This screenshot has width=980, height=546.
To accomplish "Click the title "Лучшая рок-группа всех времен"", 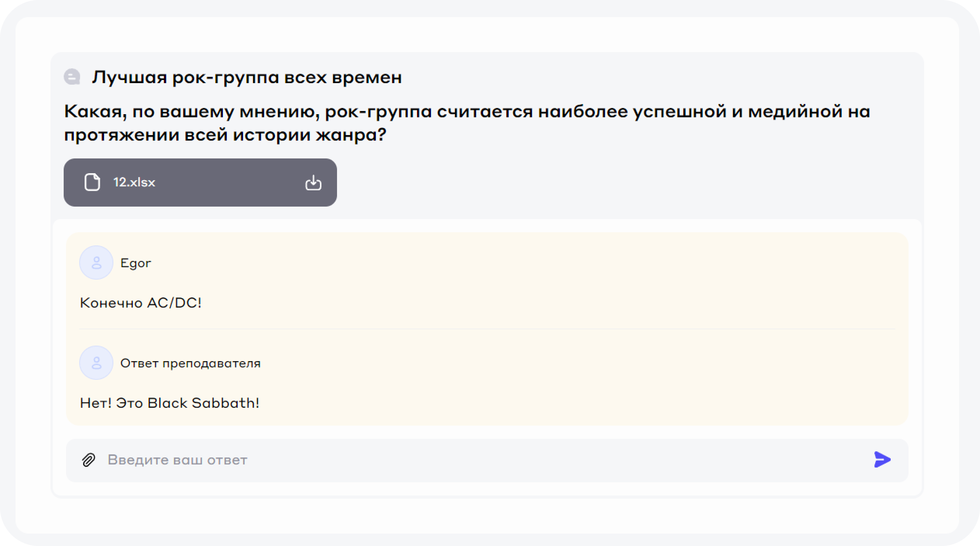I will point(247,77).
